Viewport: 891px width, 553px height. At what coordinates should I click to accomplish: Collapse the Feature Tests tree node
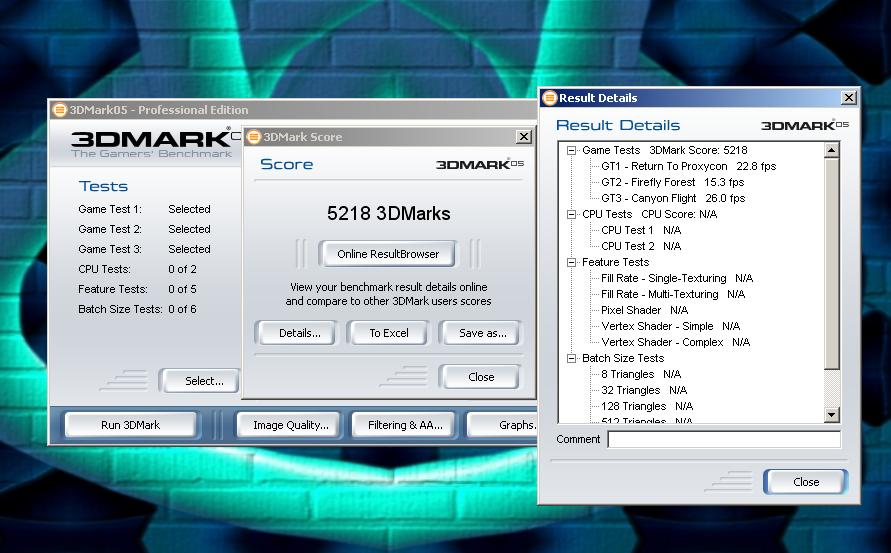pyautogui.click(x=571, y=263)
